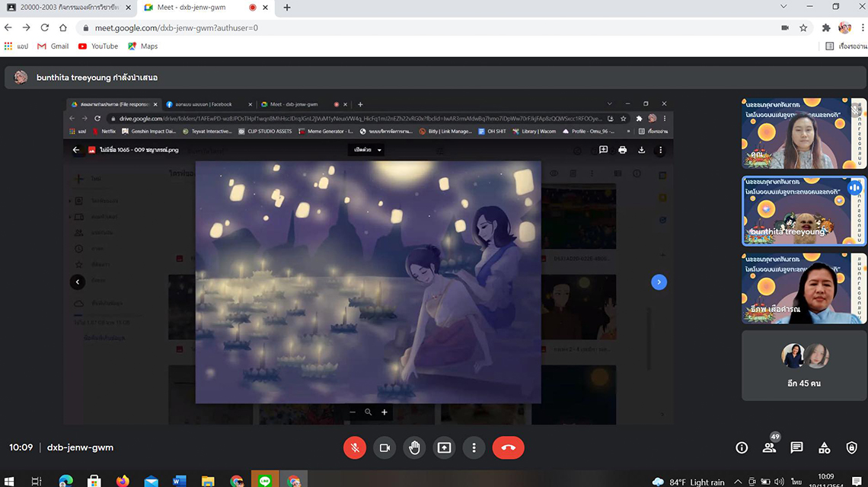
Task: Close the Meet - dxb-jenw-gwm tab
Action: pos(265,8)
